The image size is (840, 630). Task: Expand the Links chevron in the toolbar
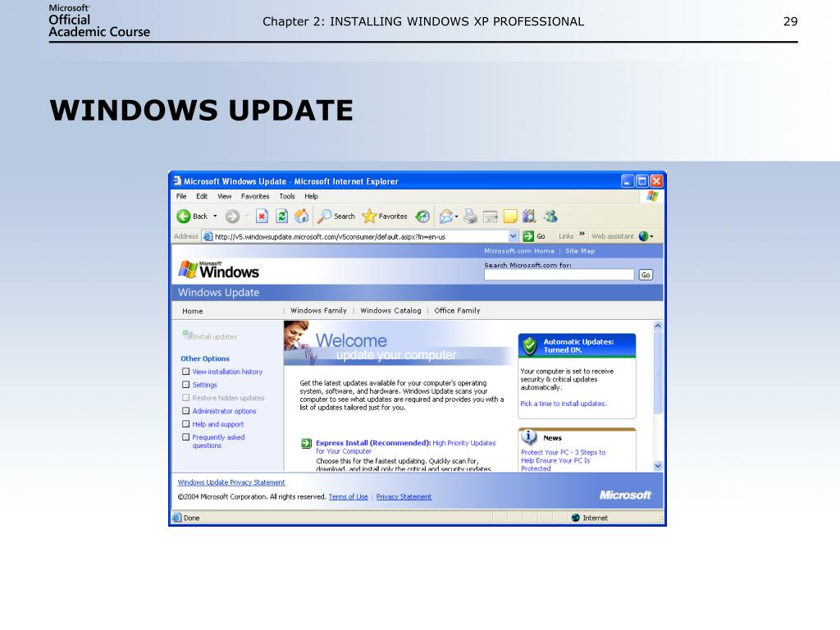pos(582,234)
